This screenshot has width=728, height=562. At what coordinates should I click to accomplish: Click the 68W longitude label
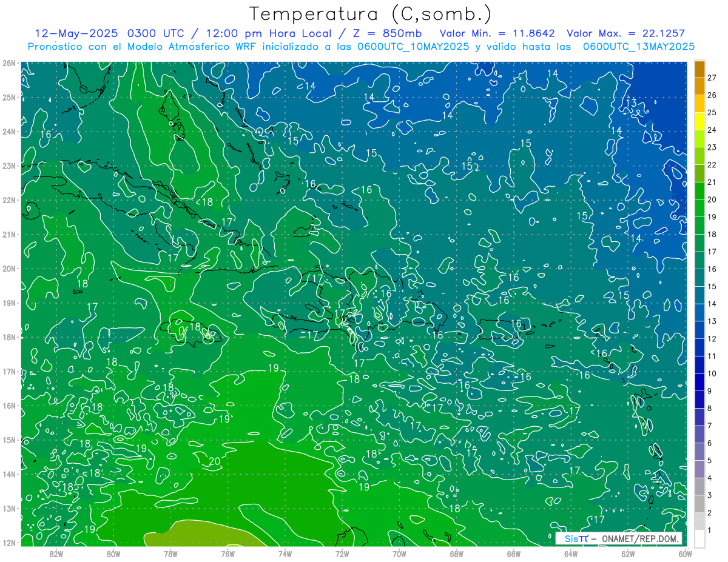click(456, 554)
